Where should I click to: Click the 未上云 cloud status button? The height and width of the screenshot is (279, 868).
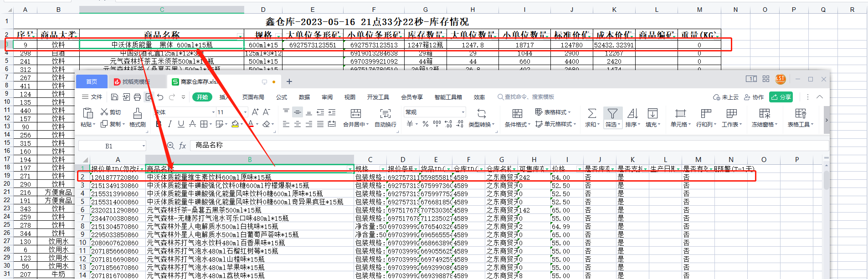tap(725, 97)
